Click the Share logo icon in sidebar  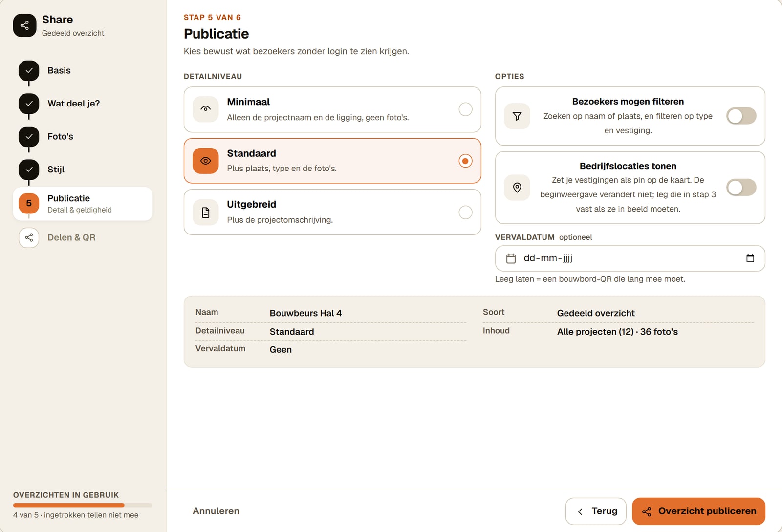[x=24, y=25]
